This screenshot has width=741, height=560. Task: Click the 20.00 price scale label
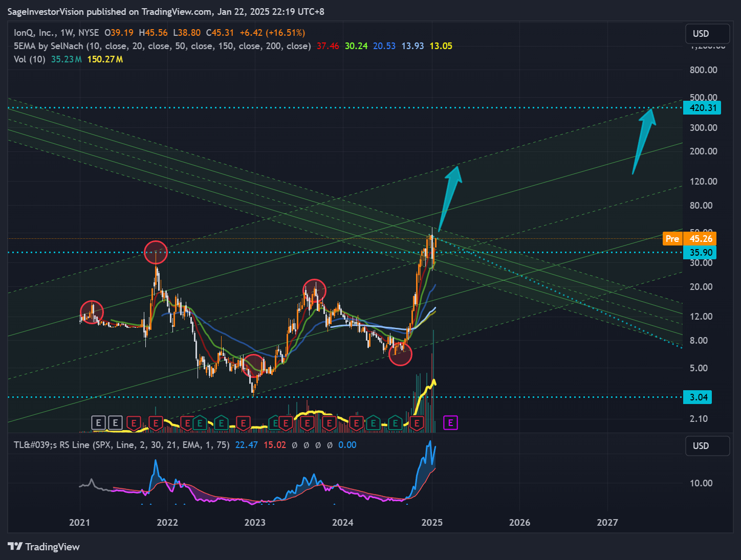coord(701,287)
